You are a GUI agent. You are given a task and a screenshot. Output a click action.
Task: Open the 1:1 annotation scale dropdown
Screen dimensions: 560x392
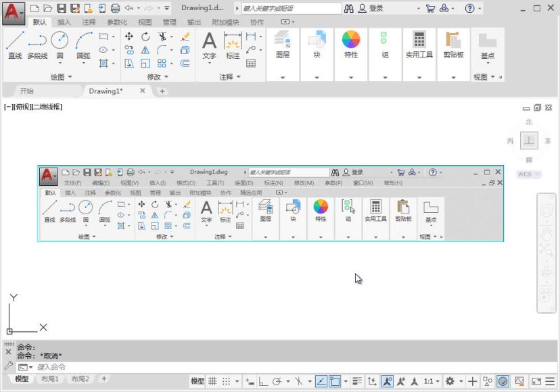431,381
